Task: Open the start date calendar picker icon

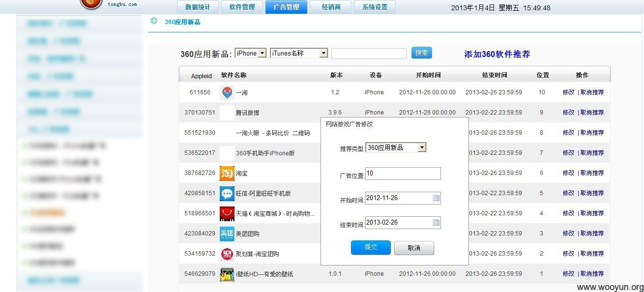Action: click(436, 198)
